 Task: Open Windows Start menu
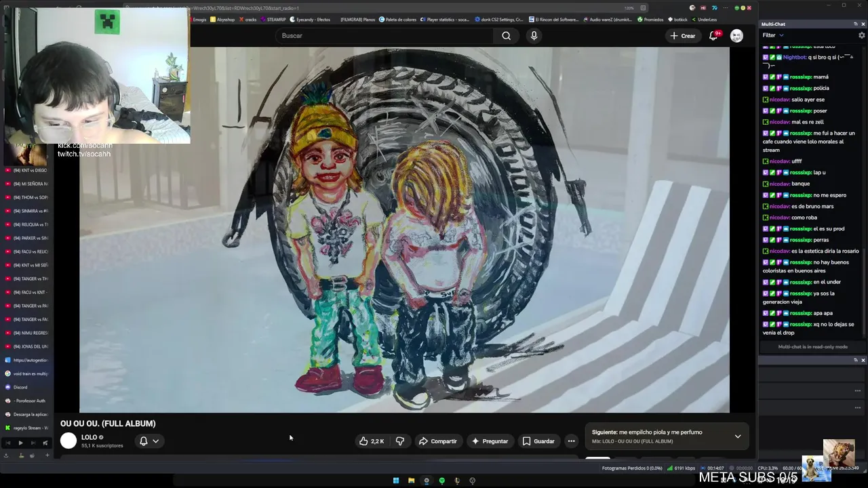tap(396, 481)
